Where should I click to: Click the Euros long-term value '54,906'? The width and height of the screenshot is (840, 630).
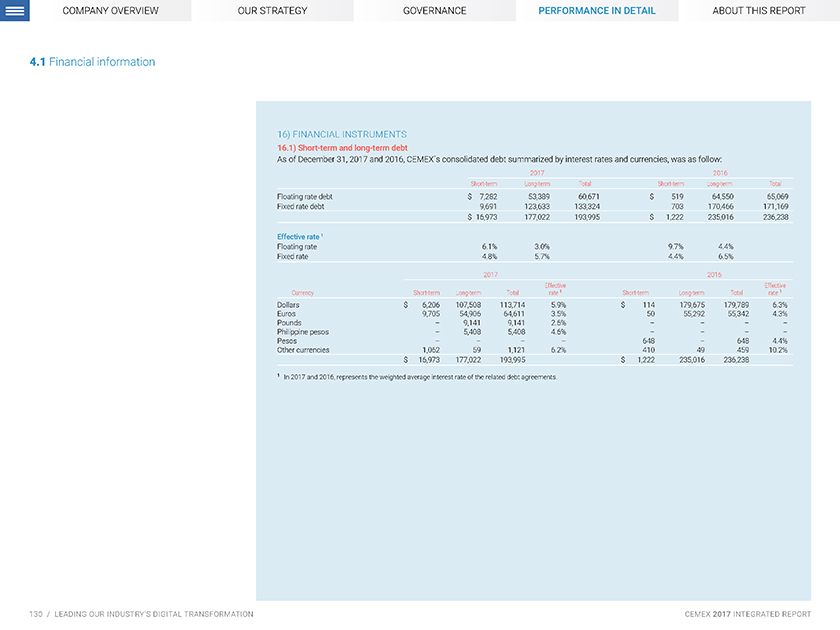coord(470,314)
